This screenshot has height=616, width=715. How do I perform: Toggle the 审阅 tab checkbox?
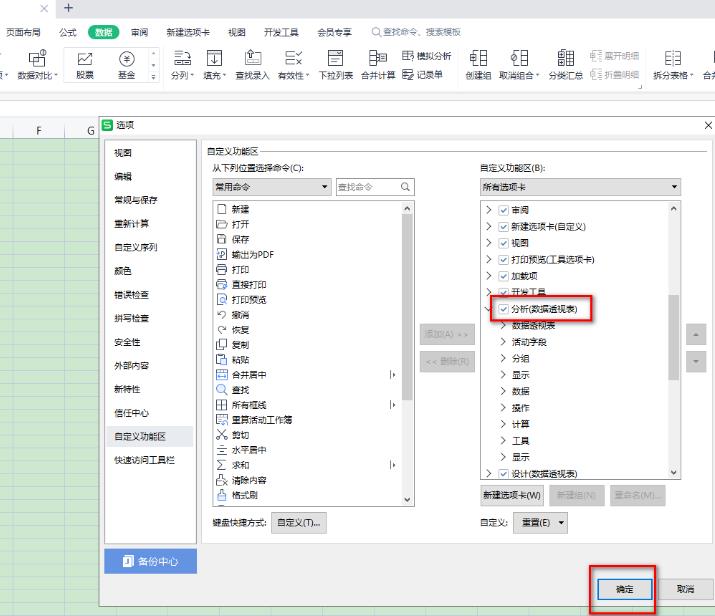tap(503, 210)
